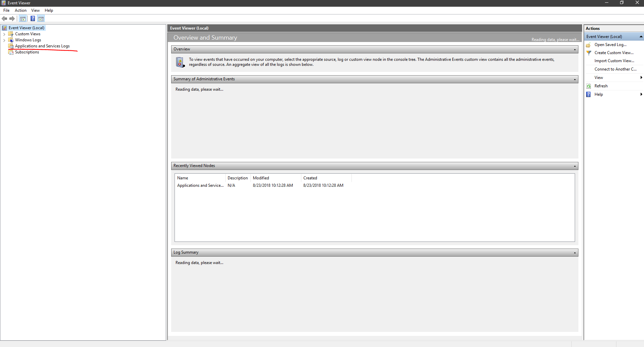The image size is (644, 347).
Task: Click the Refresh action
Action: [601, 86]
